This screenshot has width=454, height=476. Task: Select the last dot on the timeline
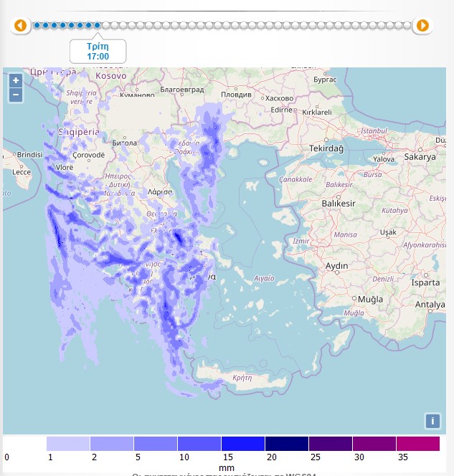point(407,25)
